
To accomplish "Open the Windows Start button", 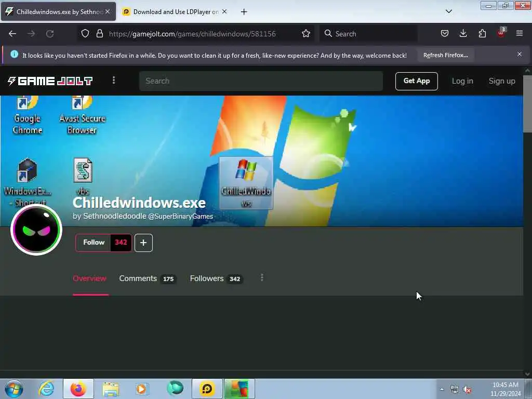I will click(x=14, y=389).
